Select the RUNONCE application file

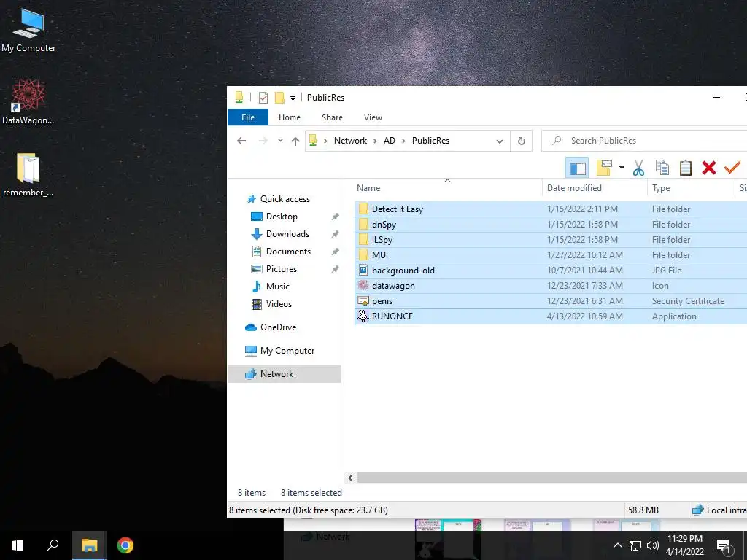pos(551,316)
